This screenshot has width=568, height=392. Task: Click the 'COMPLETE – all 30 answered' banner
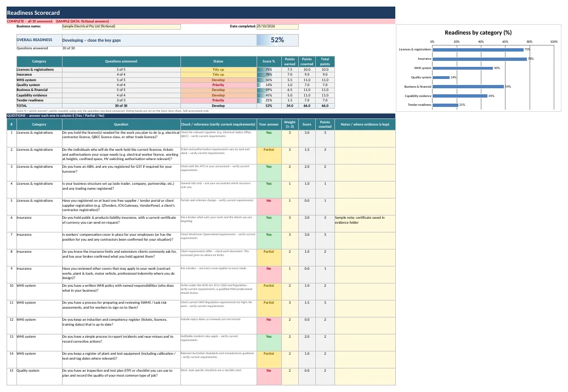pyautogui.click(x=201, y=21)
